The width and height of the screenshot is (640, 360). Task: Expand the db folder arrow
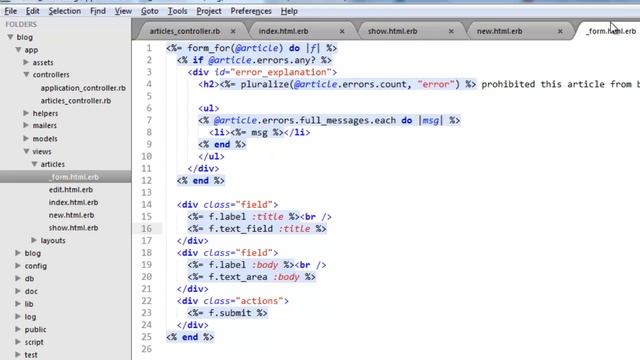click(18, 278)
